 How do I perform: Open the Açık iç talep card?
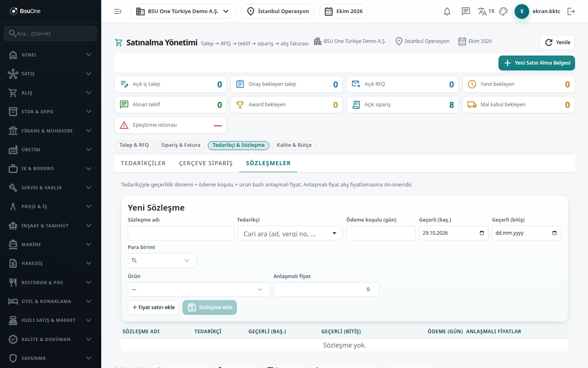(x=171, y=84)
